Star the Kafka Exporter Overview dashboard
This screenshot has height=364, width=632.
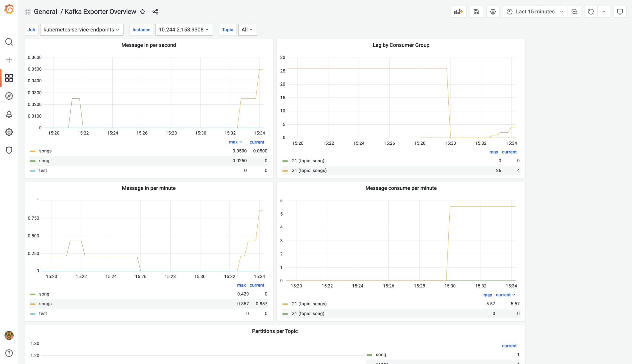click(x=143, y=12)
